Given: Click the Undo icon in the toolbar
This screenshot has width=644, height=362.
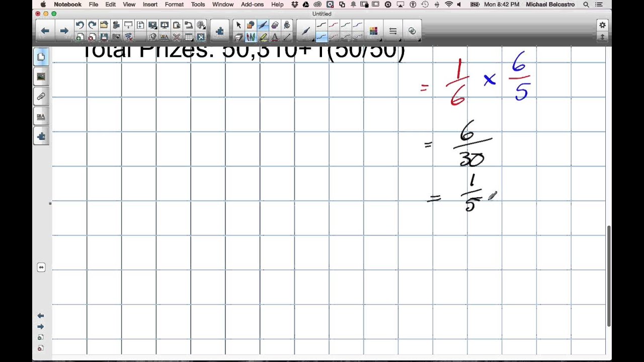Looking at the screenshot, I should pyautogui.click(x=79, y=25).
